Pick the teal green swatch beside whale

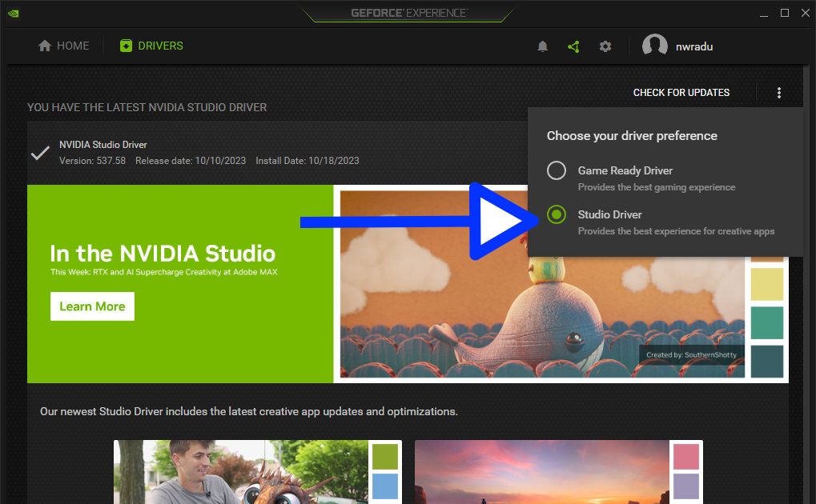766,322
